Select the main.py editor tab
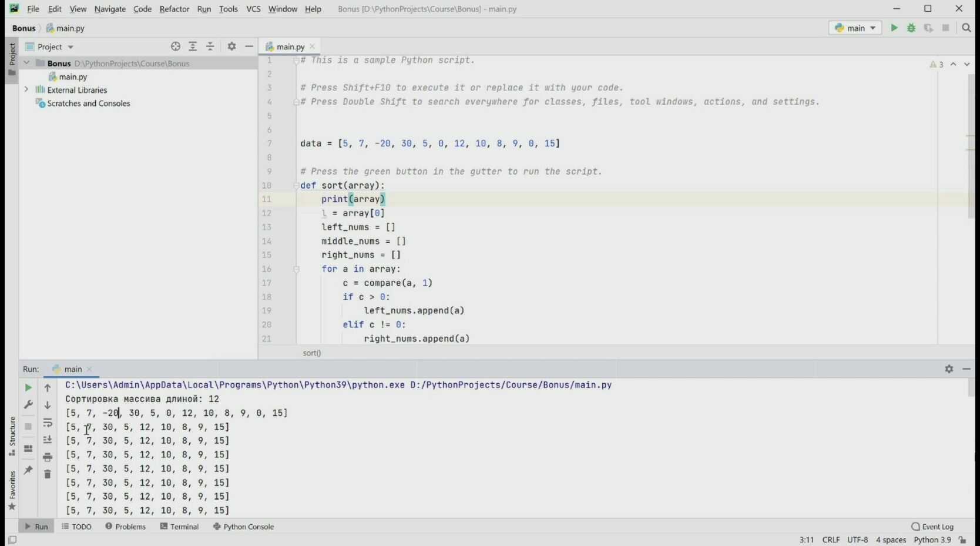 290,46
